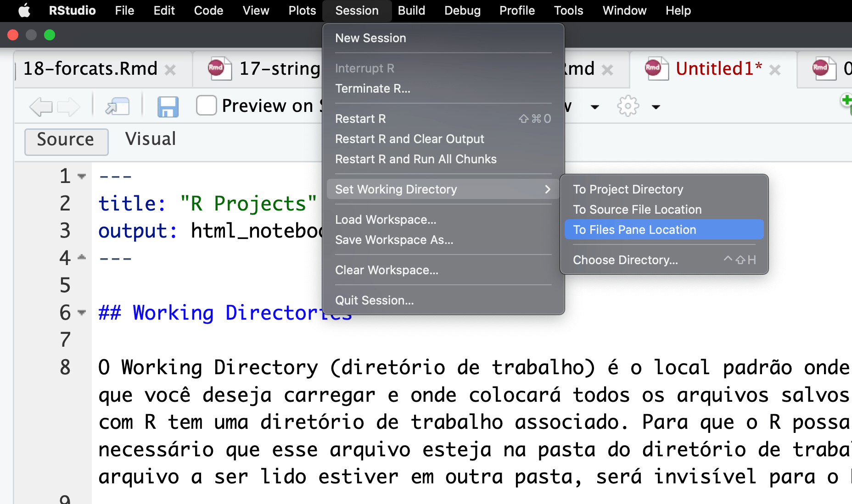Open the Untitled1 document tab
The image size is (852, 504).
tap(718, 69)
